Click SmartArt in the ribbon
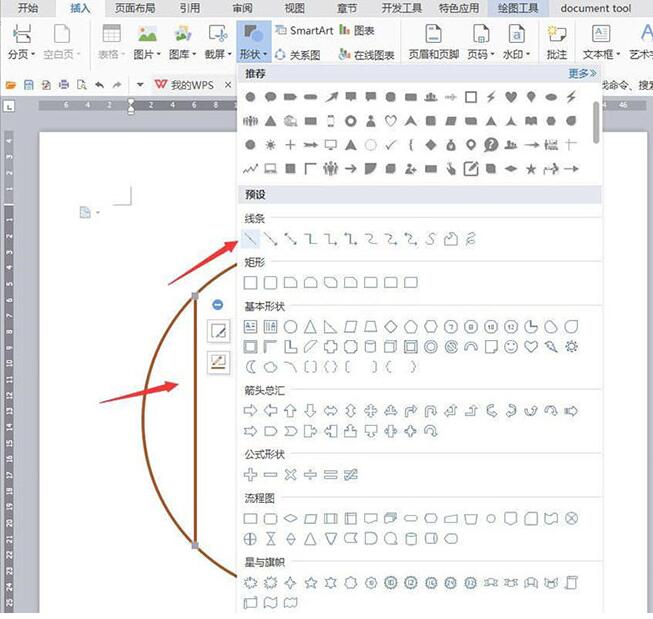This screenshot has width=653, height=619. [x=304, y=30]
